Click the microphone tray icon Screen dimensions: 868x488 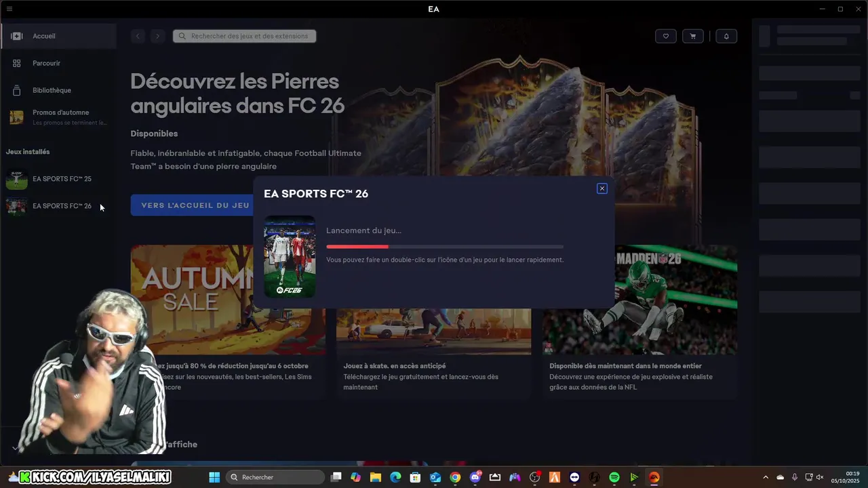pyautogui.click(x=794, y=477)
